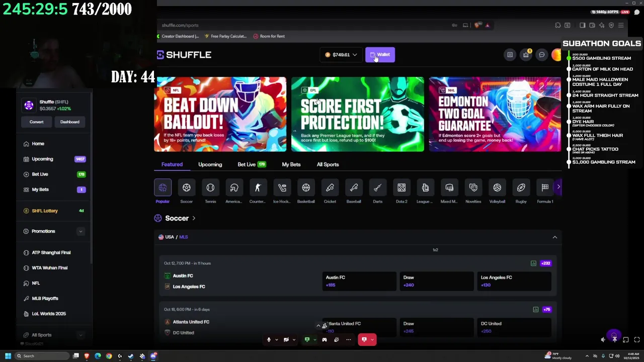Viewport: 644px width, 362px height.
Task: Bet on Austin FC at +185
Action: [359, 282]
